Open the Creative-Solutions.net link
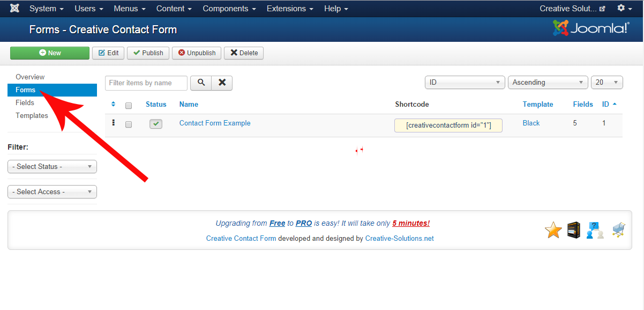 tap(400, 239)
